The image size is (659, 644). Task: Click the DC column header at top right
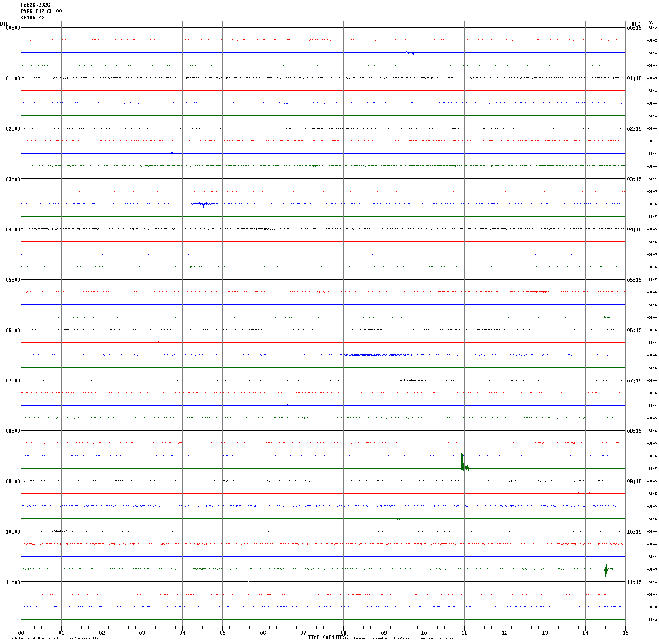pyautogui.click(x=651, y=23)
